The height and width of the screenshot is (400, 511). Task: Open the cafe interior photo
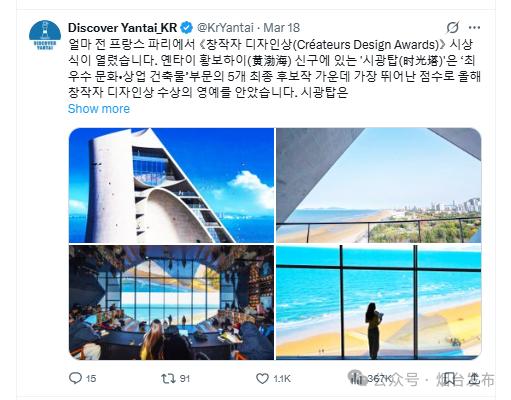[x=171, y=302]
